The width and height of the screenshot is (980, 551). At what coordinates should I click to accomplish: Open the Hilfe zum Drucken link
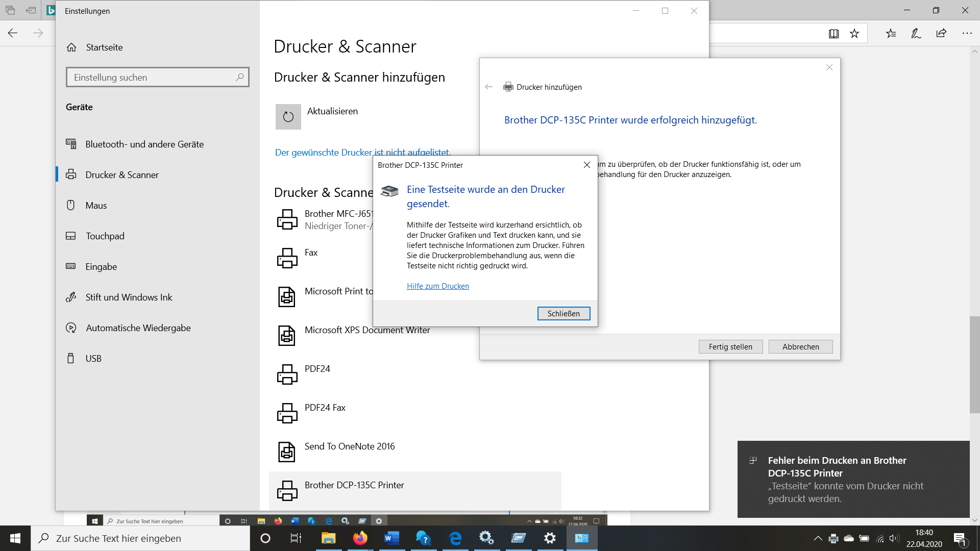point(437,286)
